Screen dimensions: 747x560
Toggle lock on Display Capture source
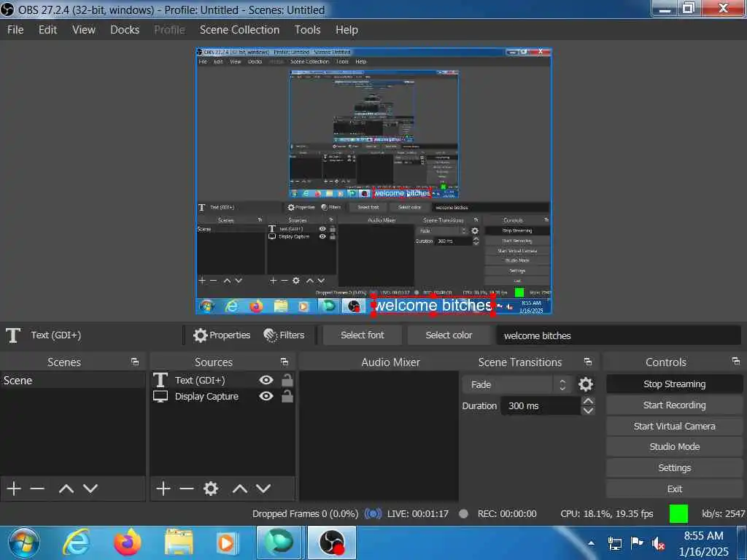click(287, 396)
